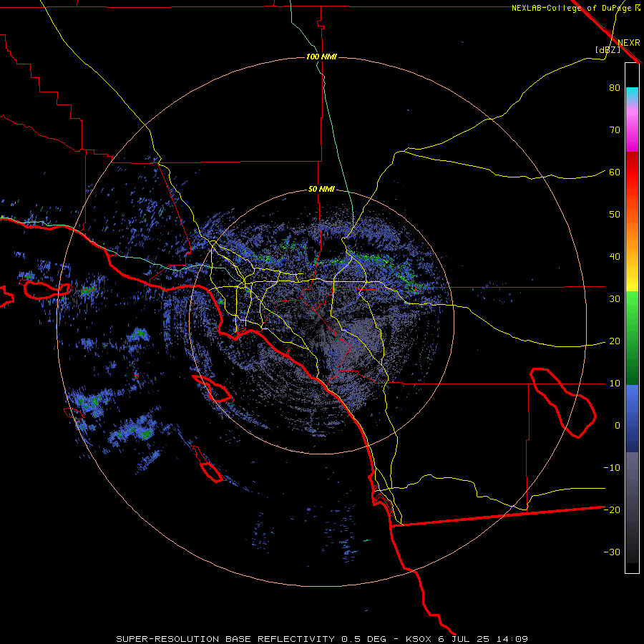Click the 80 value on the dBZ scale
The height and width of the screenshot is (644, 644).
615,88
